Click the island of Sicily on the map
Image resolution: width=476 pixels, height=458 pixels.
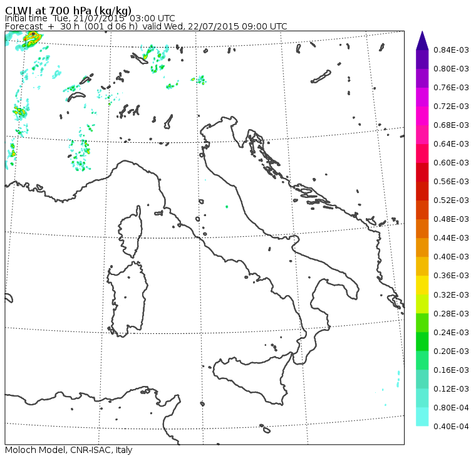(252, 380)
